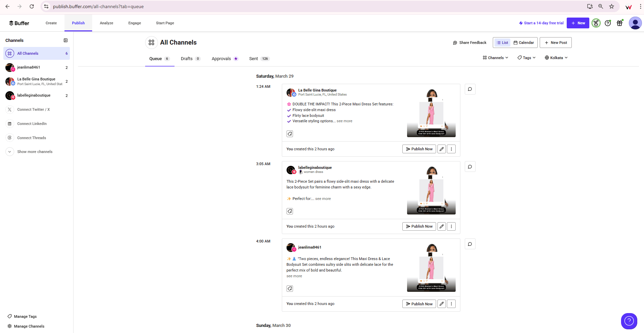Open the Publish section
644x333 pixels.
point(78,23)
